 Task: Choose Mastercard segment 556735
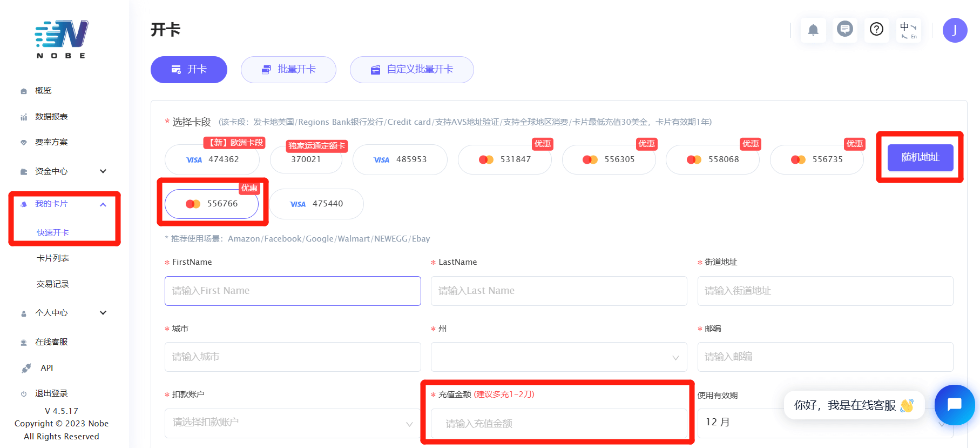click(x=817, y=159)
